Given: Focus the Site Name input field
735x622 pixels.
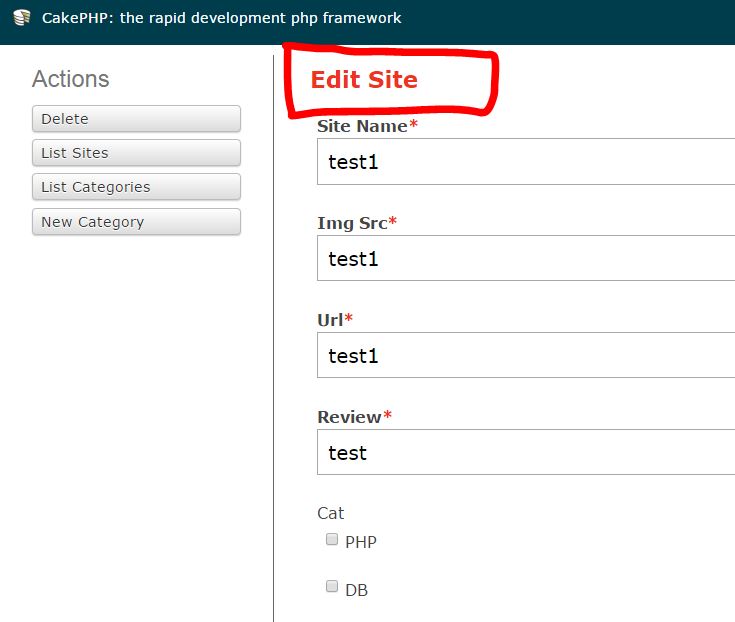Looking at the screenshot, I should pyautogui.click(x=526, y=162).
